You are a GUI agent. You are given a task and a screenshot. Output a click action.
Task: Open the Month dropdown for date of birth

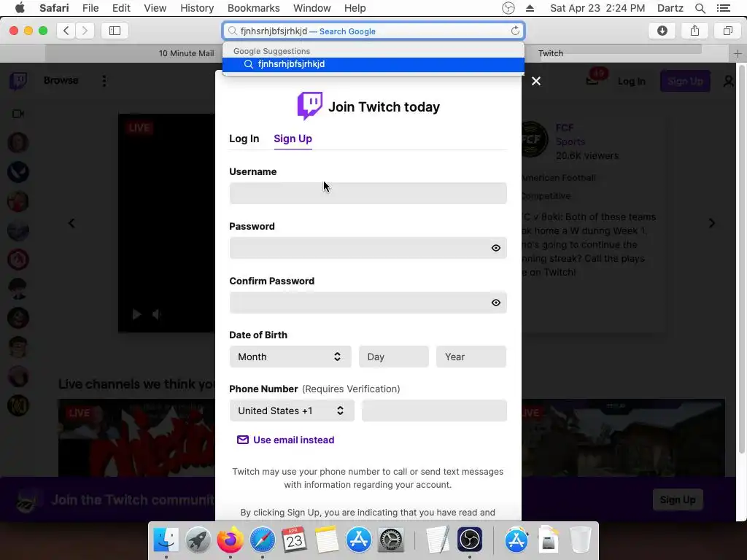(x=290, y=357)
